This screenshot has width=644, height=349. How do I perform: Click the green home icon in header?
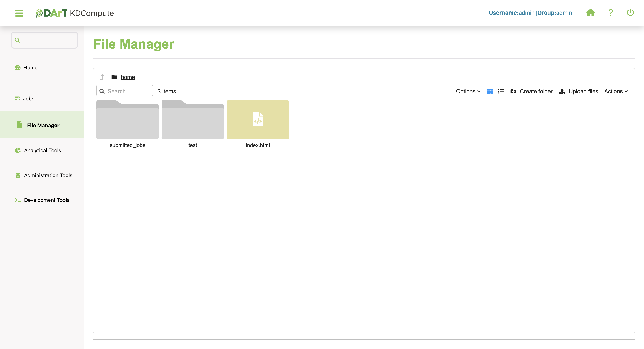(590, 12)
